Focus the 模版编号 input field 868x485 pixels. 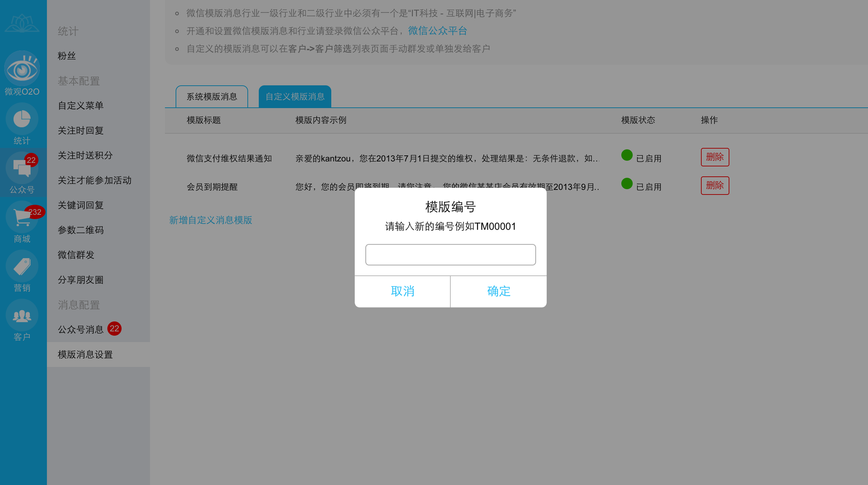tap(451, 255)
